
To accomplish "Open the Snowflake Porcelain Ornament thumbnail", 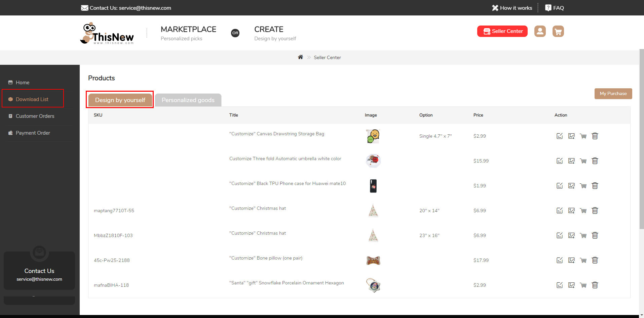I will (x=373, y=285).
